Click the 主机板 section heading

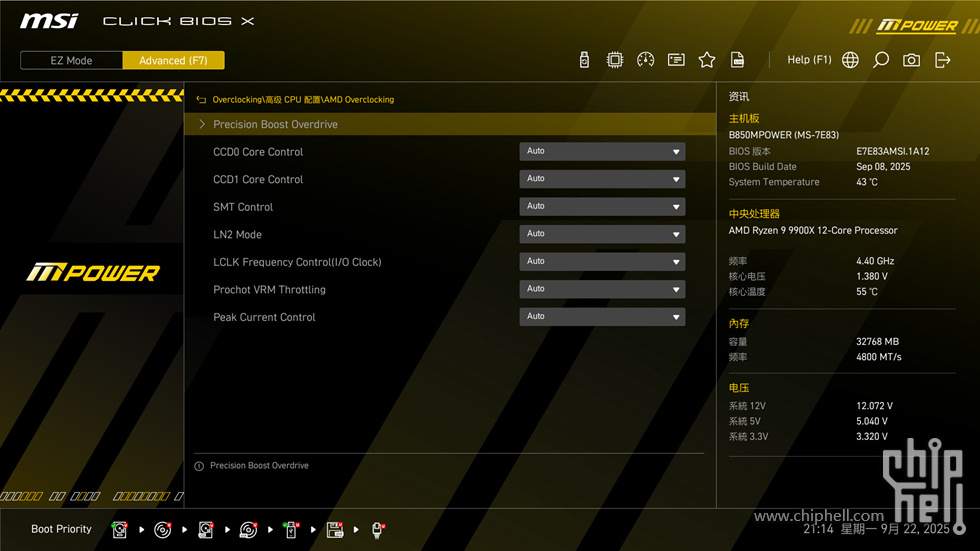pos(744,119)
